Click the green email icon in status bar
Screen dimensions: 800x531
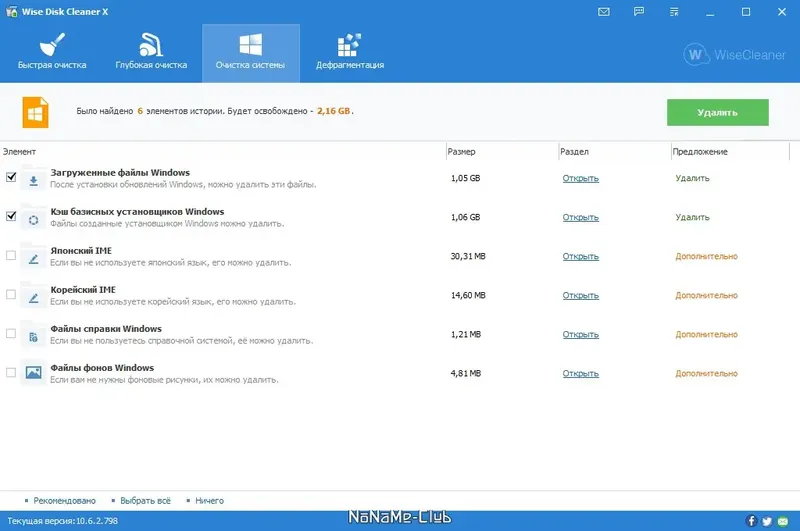(783, 521)
